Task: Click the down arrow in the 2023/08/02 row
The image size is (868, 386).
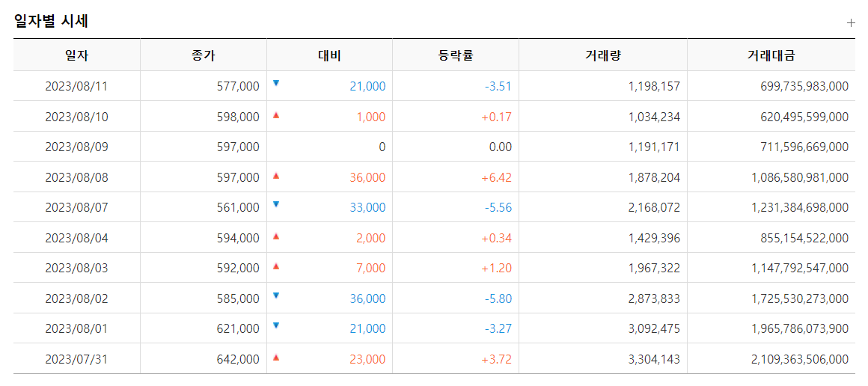Action: pos(276,295)
